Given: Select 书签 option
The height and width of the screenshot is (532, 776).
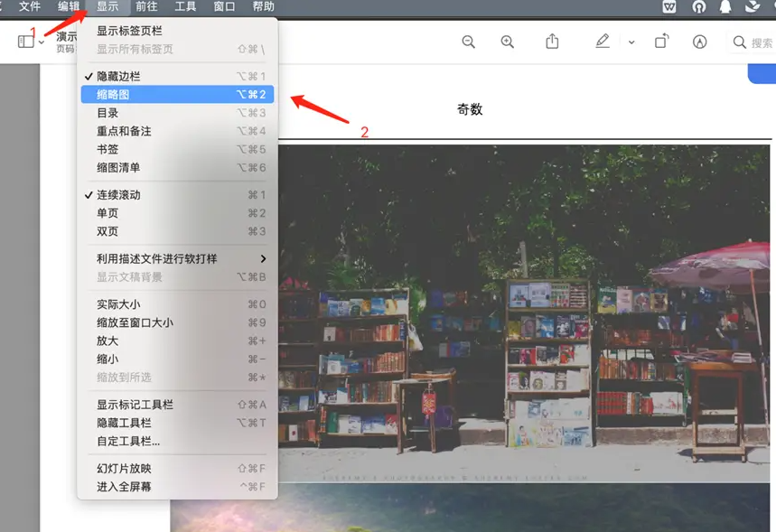Looking at the screenshot, I should coord(177,149).
